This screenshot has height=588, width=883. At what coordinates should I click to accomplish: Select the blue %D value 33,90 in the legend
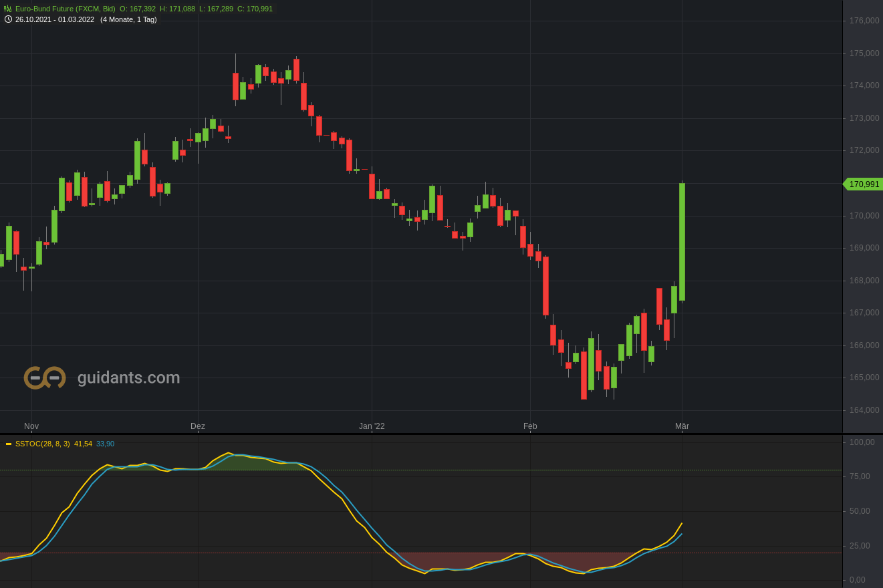tap(104, 443)
